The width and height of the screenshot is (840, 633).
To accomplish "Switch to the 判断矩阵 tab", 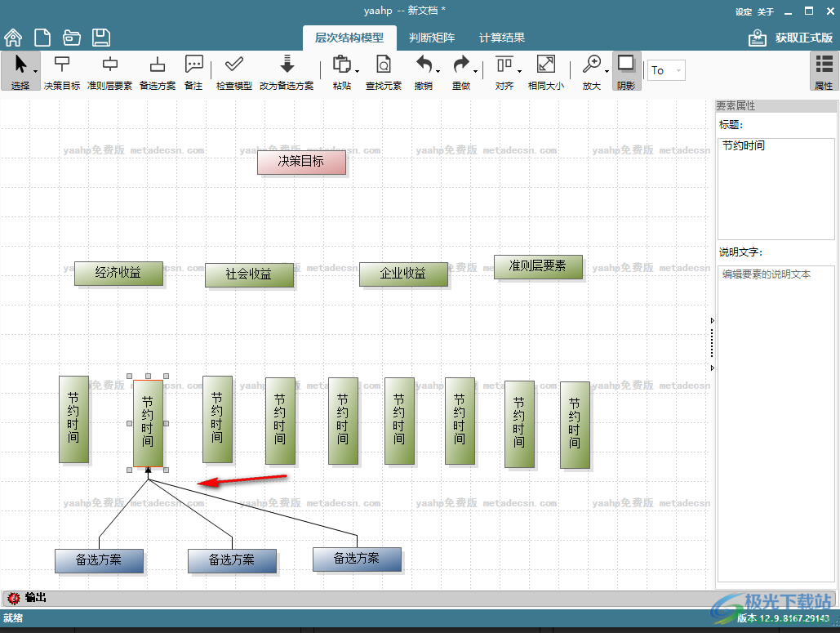I will pos(432,38).
